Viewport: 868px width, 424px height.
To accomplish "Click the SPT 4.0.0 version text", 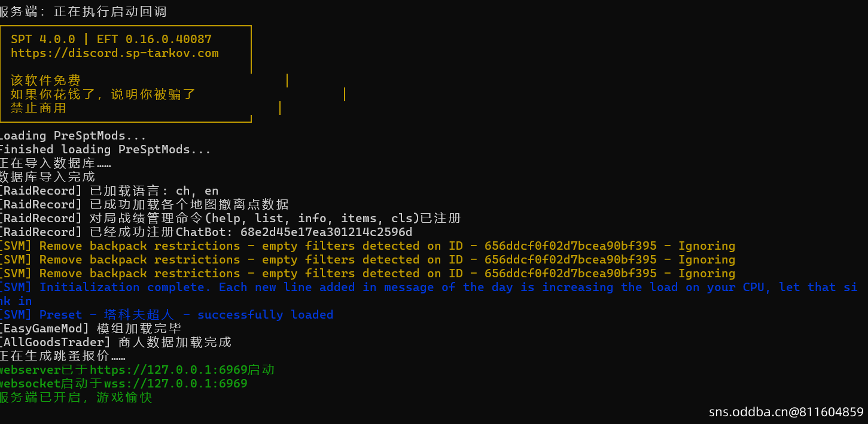I will click(43, 40).
